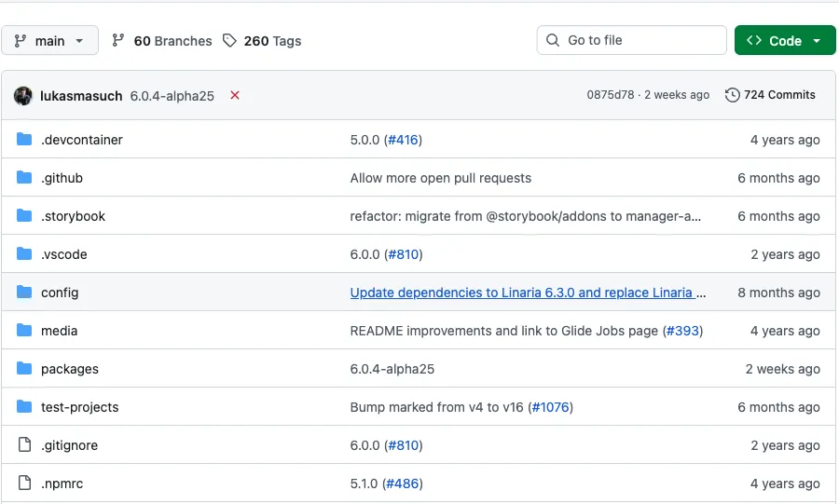The height and width of the screenshot is (504, 839).
Task: Expand the green Code dropdown button
Action: 785,41
